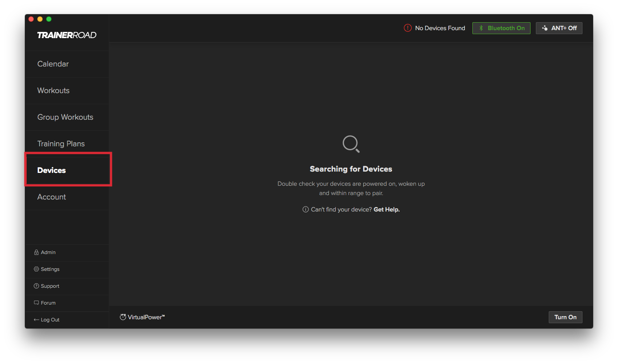Click the magnifying glass search icon
Viewport: 618px width, 364px height.
pos(351,144)
